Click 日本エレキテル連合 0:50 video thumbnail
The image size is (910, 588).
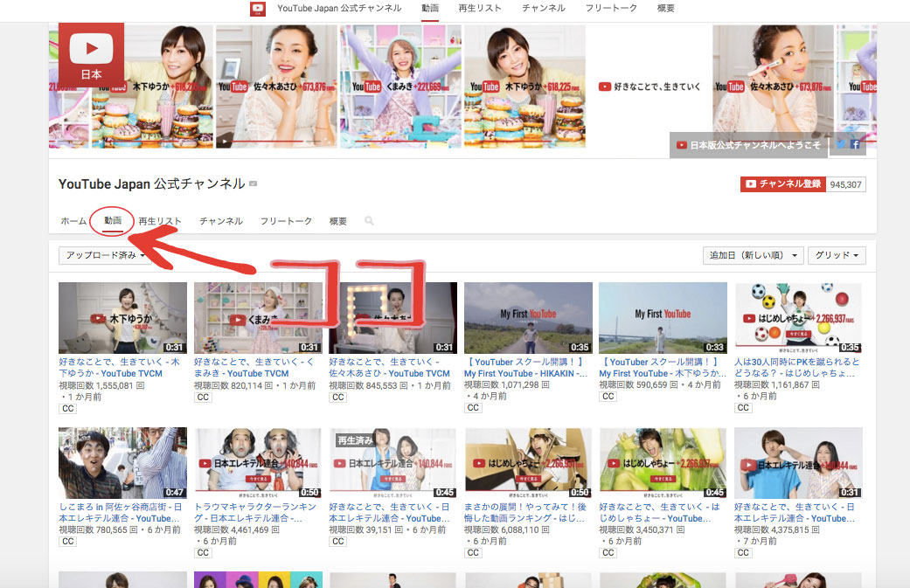pos(258,463)
